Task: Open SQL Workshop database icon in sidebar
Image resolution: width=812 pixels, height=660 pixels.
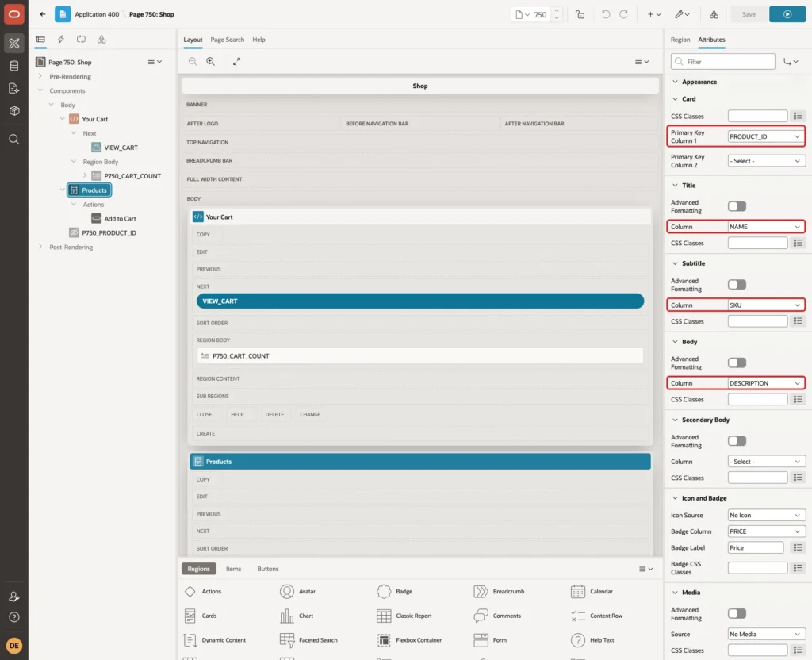Action: click(x=14, y=66)
